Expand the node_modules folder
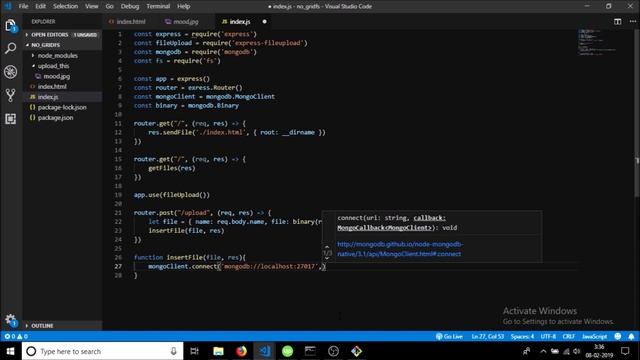Screen dimensions: 640x360 [x=57, y=56]
